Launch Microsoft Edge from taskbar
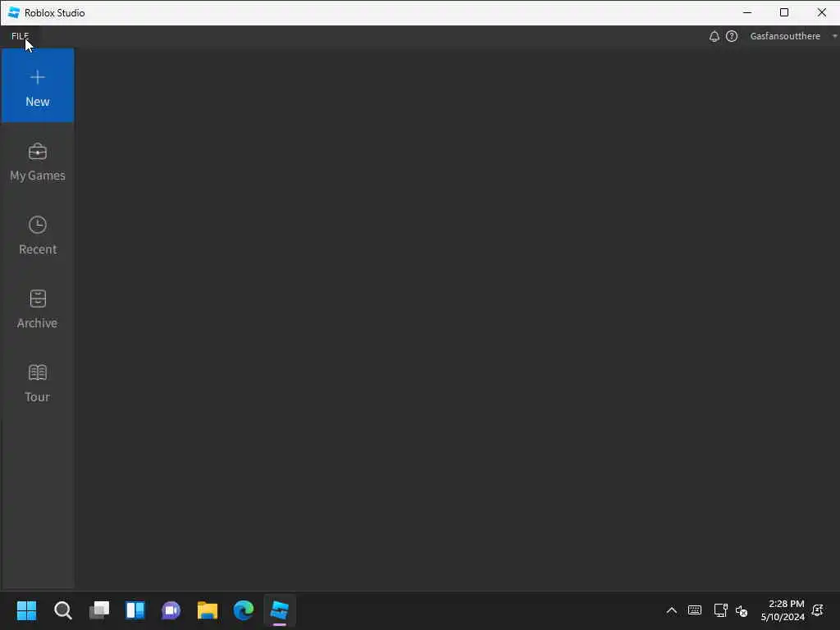This screenshot has width=840, height=630. click(243, 610)
